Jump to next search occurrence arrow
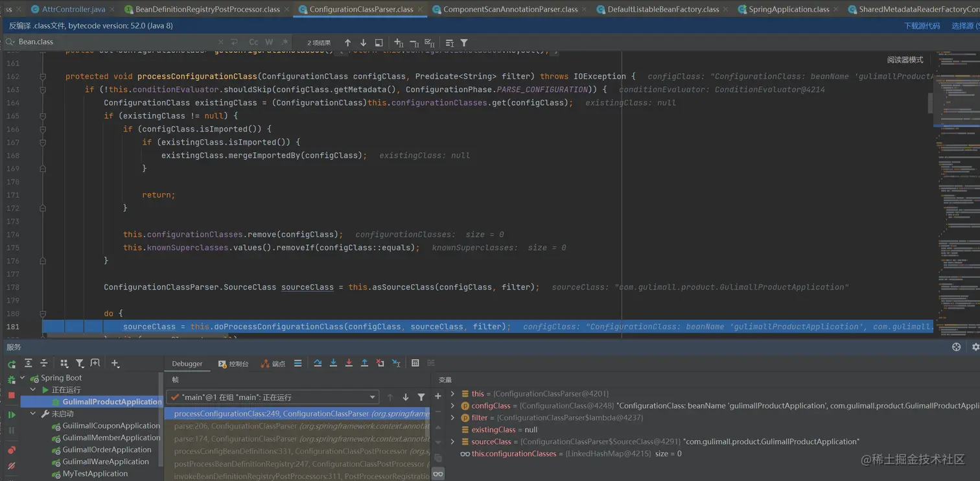 point(363,43)
